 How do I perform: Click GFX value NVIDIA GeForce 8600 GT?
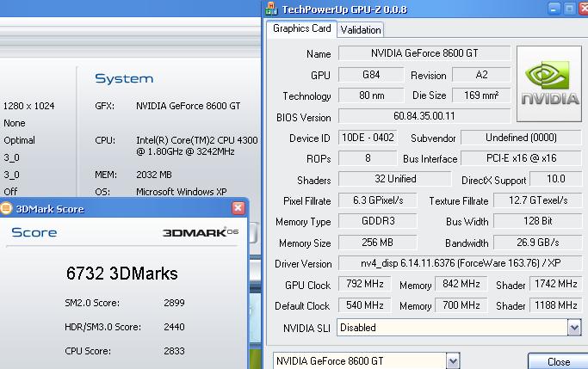coord(189,106)
